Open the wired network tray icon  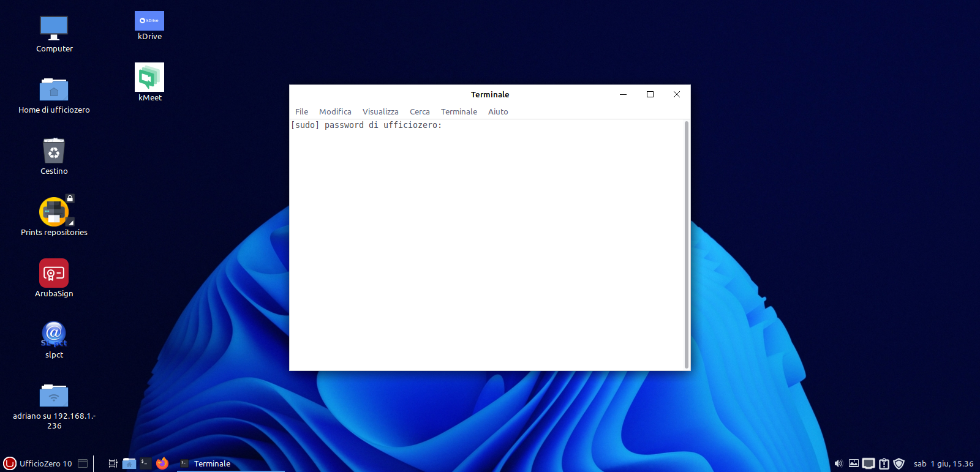[x=869, y=463]
